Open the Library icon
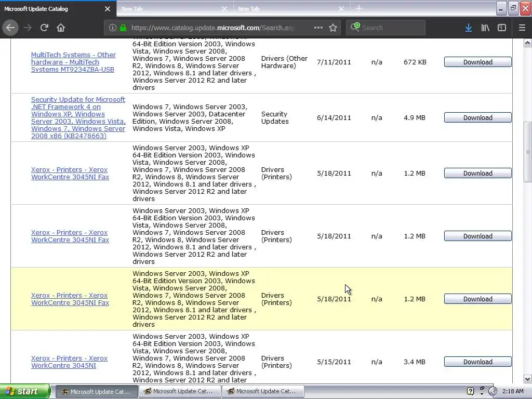 [x=485, y=28]
